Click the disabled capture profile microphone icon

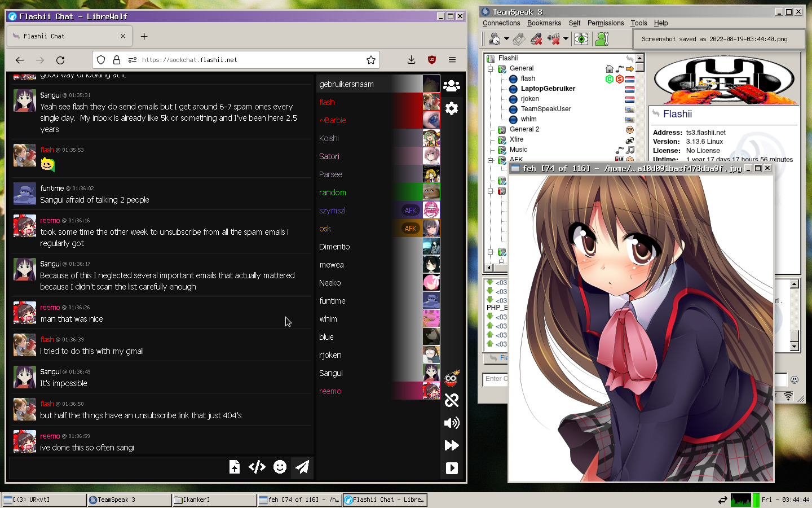[519, 38]
